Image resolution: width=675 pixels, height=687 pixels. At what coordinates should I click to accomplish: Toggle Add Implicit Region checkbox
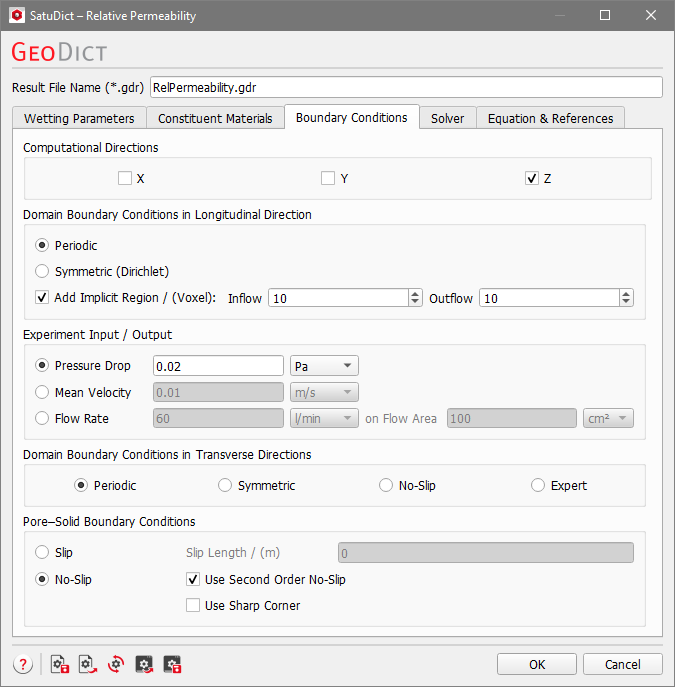(x=42, y=298)
